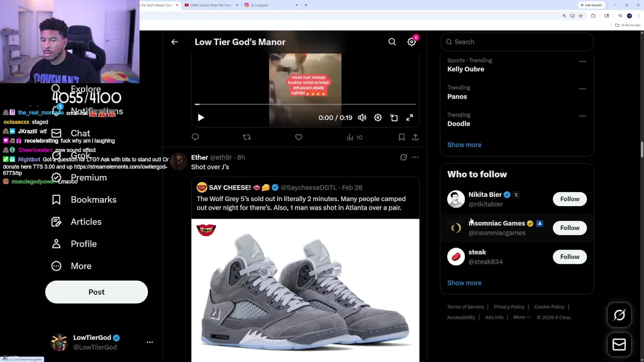
Task: Open More in the sidebar
Action: click(x=71, y=266)
